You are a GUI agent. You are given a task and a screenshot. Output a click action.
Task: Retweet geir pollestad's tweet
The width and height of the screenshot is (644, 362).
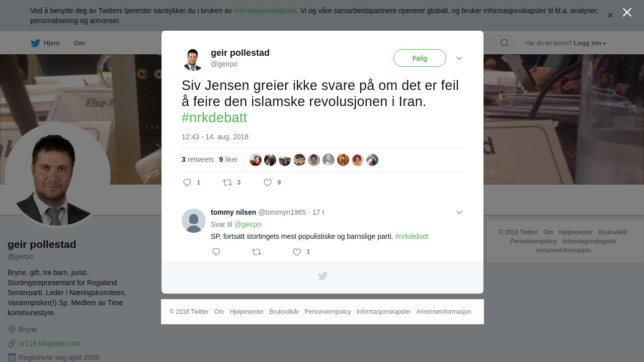tap(227, 183)
